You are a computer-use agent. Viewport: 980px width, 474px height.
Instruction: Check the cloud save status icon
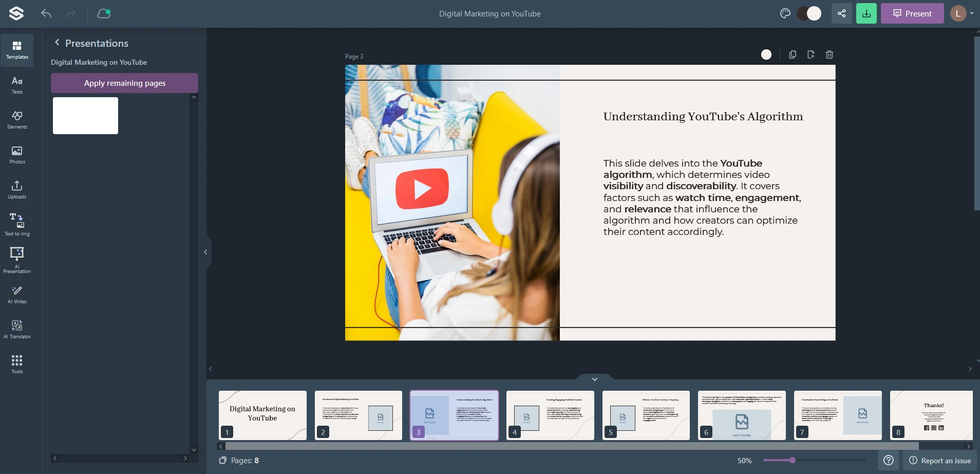[x=104, y=13]
